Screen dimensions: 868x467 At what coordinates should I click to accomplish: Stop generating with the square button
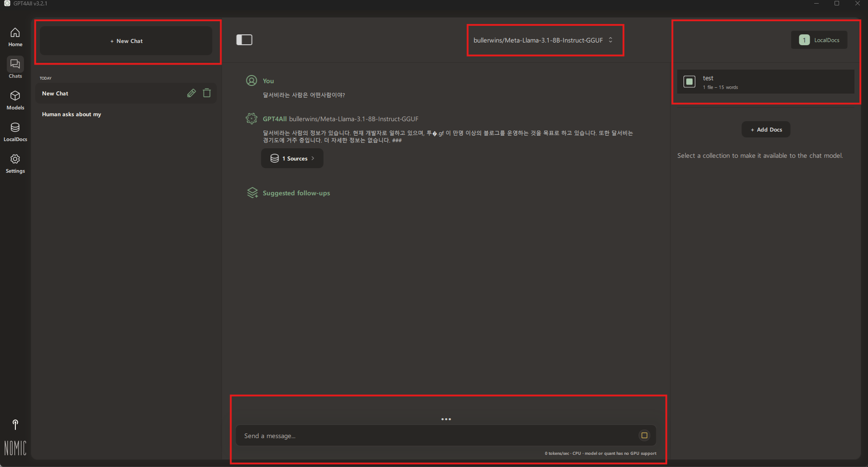point(644,435)
